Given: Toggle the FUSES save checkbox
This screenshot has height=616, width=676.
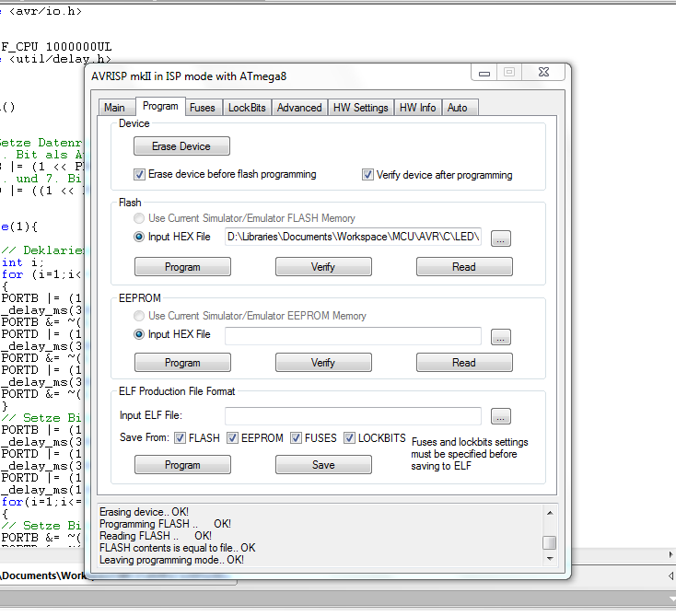Looking at the screenshot, I should pyautogui.click(x=296, y=438).
